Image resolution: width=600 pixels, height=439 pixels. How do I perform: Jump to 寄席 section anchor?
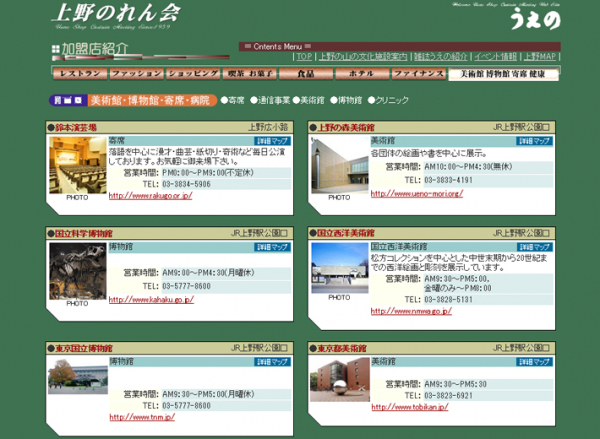pos(233,100)
